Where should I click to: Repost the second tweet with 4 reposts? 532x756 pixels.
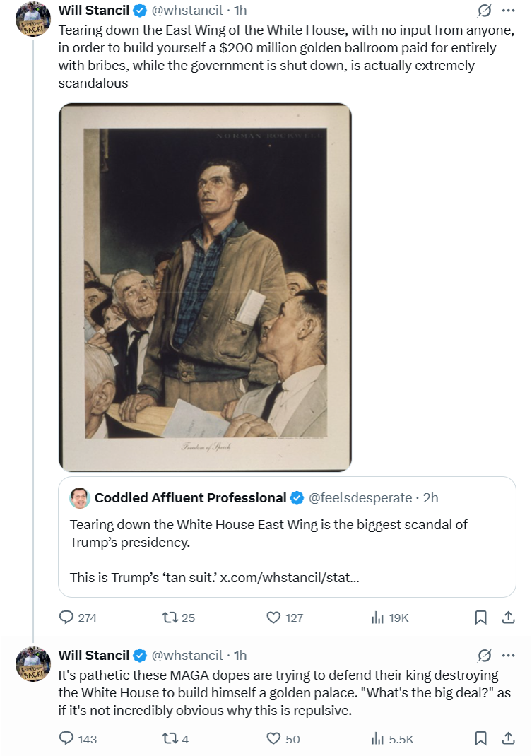pyautogui.click(x=169, y=739)
